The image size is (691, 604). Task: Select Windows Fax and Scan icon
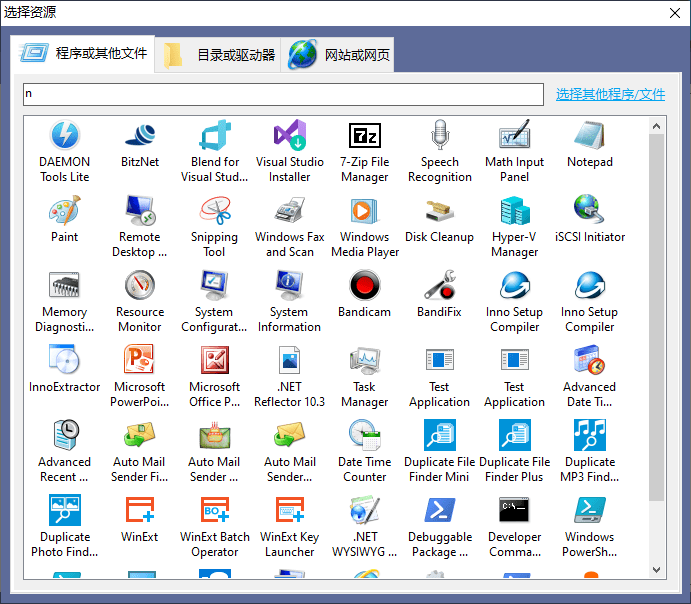290,210
